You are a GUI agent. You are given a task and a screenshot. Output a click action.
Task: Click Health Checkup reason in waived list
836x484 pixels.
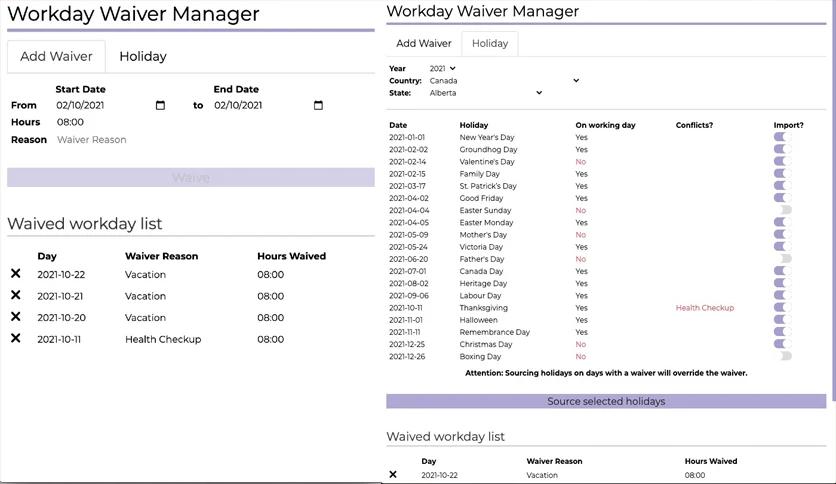[x=163, y=339]
